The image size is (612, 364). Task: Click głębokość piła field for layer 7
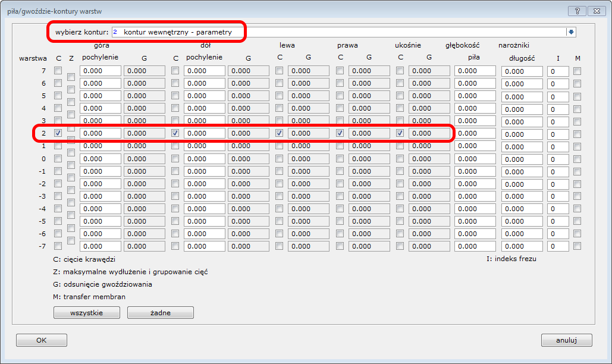475,71
